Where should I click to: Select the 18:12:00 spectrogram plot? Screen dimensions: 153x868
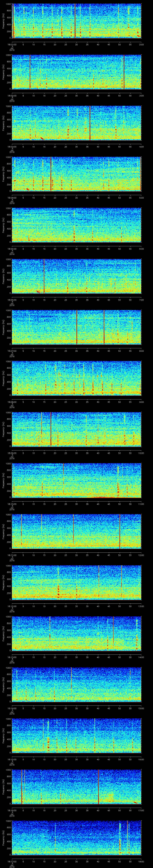pos(77,583)
